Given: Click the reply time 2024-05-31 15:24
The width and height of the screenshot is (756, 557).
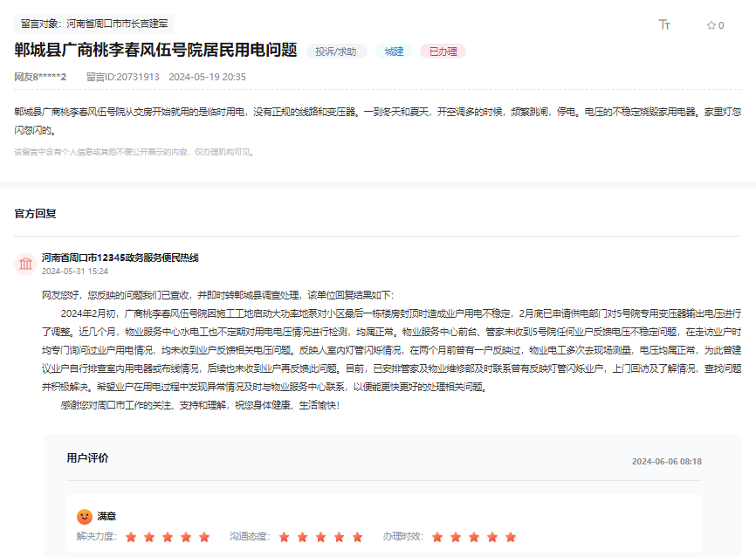Looking at the screenshot, I should coord(75,272).
